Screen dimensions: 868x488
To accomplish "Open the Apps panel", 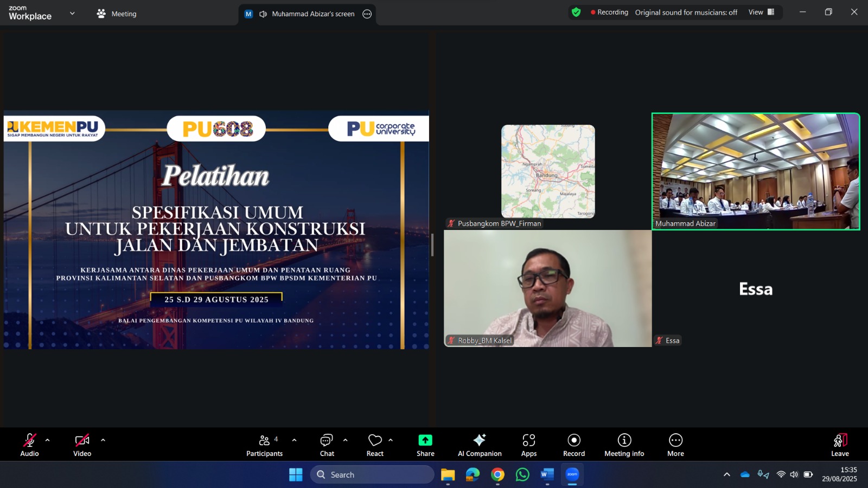I will pos(529,445).
